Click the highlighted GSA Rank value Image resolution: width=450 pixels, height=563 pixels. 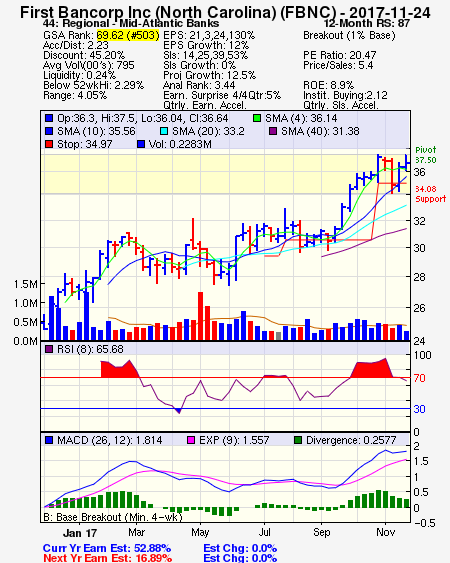click(x=128, y=35)
